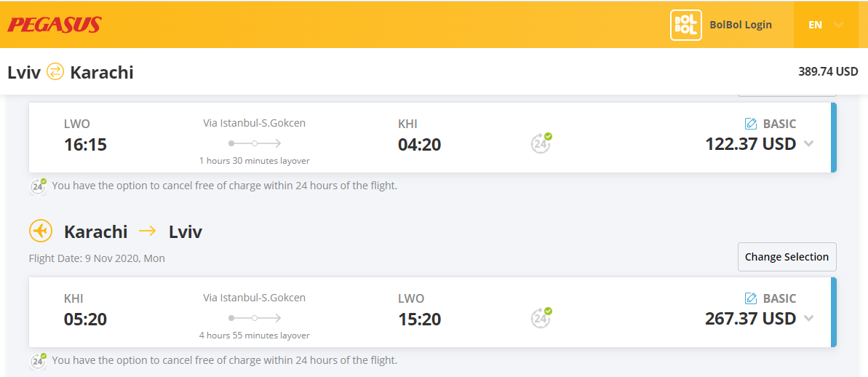Screen dimensions: 868x377
Task: Click 24h icon beside bottom cancellation note
Action: (38, 360)
